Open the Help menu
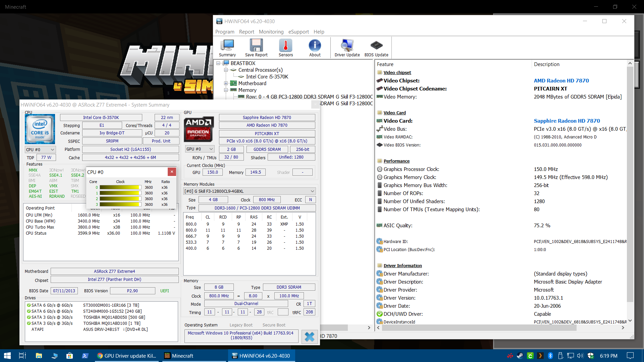The width and height of the screenshot is (644, 362). (x=319, y=32)
